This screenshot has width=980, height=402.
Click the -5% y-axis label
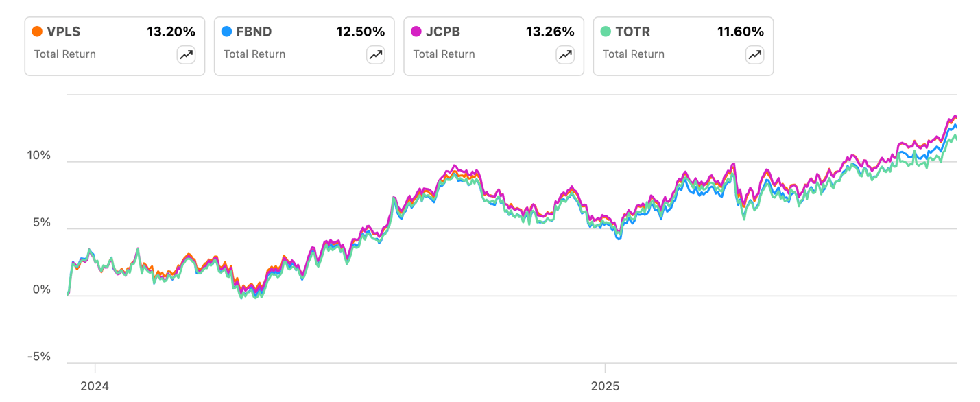pyautogui.click(x=39, y=357)
